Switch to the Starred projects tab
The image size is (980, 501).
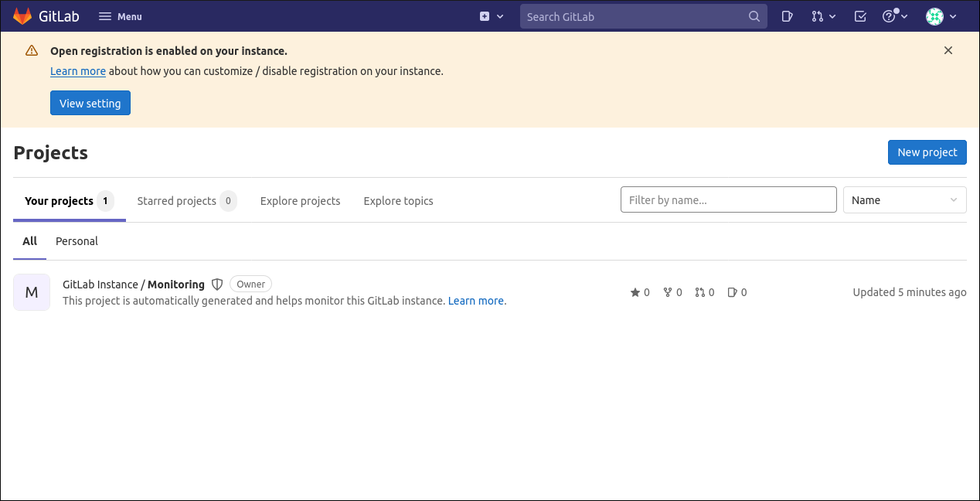[176, 200]
